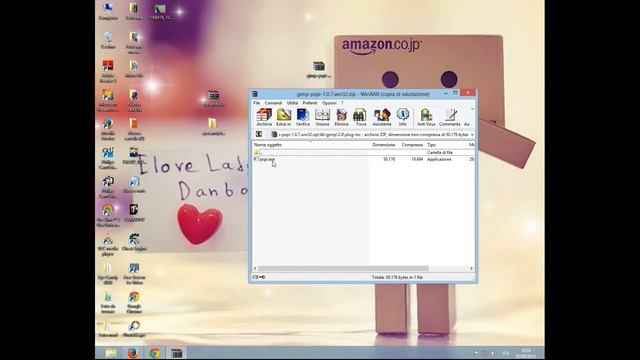The height and width of the screenshot is (360, 640).
Task: Open the Utilità menu
Action: tap(292, 103)
